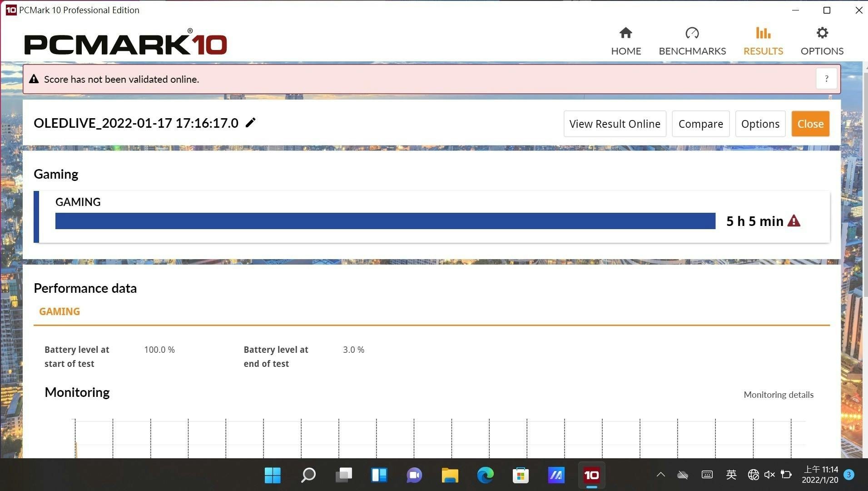The height and width of the screenshot is (491, 868).
Task: Open the clock and date panel
Action: (x=820, y=475)
